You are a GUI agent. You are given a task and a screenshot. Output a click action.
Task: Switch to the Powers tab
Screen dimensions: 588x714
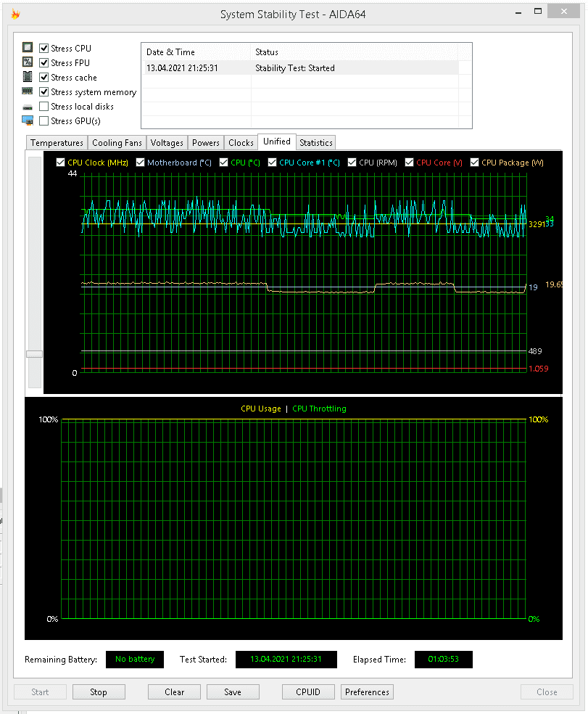(206, 143)
